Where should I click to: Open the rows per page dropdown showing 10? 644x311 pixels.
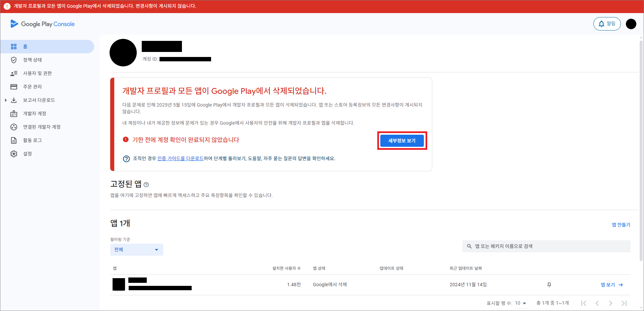click(x=521, y=303)
